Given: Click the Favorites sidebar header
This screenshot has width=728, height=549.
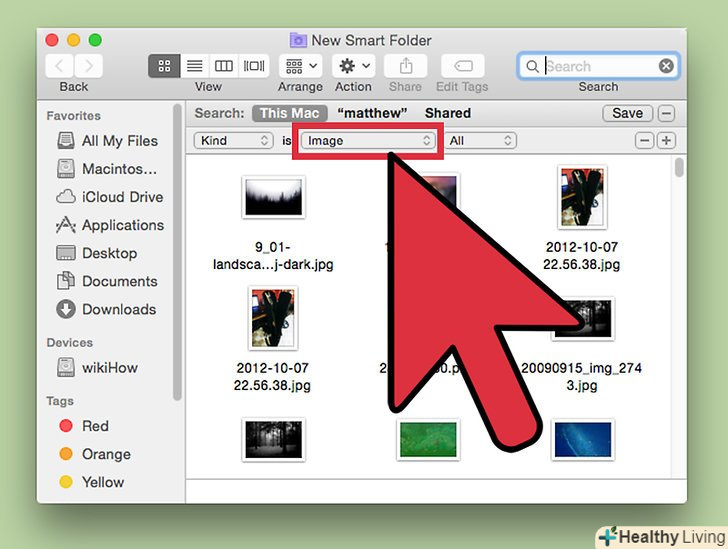Looking at the screenshot, I should [x=73, y=116].
